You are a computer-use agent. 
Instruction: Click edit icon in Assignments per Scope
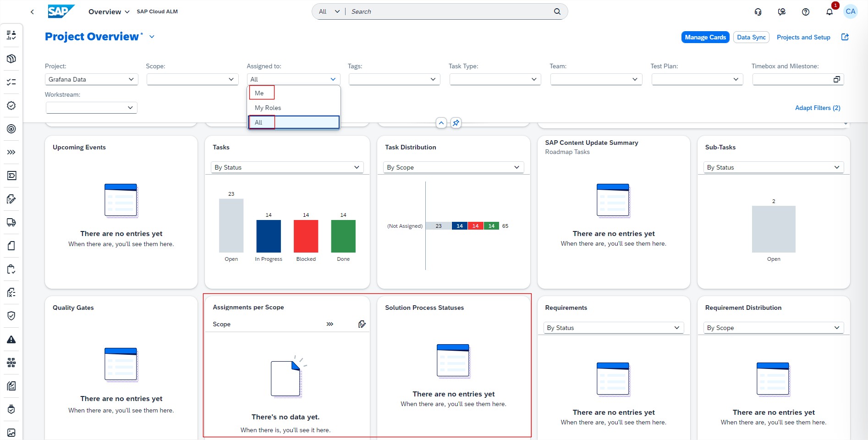[362, 324]
